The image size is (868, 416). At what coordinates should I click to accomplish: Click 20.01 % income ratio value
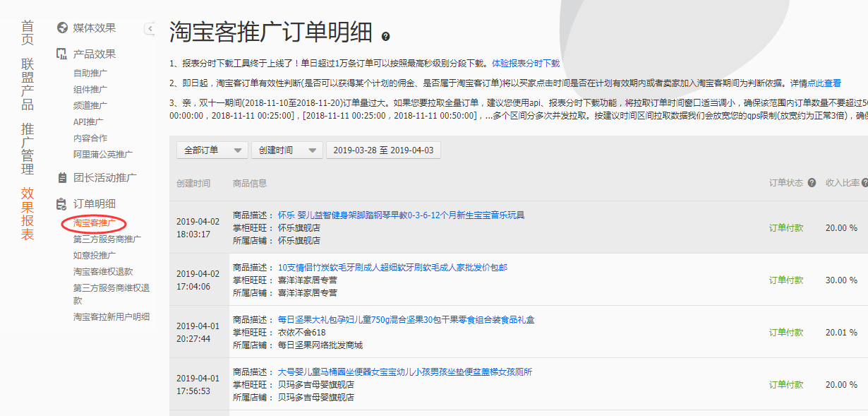point(841,332)
